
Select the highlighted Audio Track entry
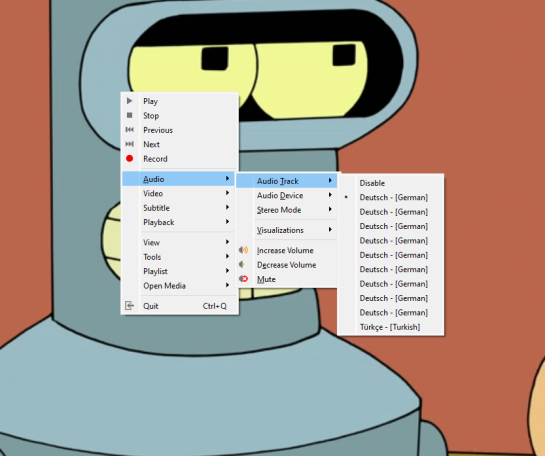click(x=286, y=181)
